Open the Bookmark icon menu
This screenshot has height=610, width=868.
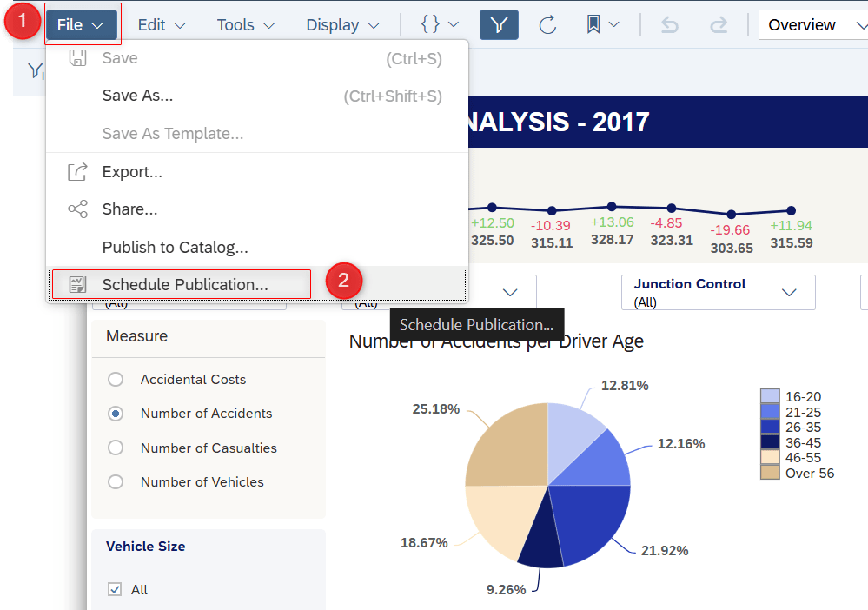point(602,25)
